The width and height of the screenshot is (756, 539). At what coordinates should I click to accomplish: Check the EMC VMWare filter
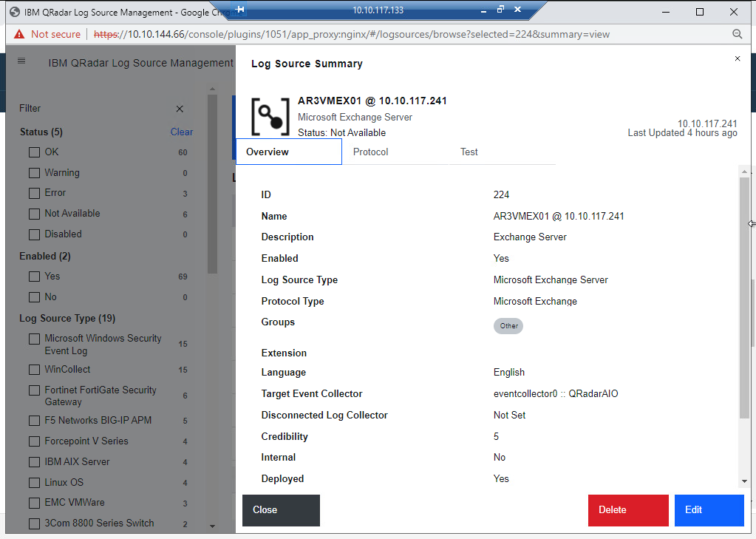34,503
